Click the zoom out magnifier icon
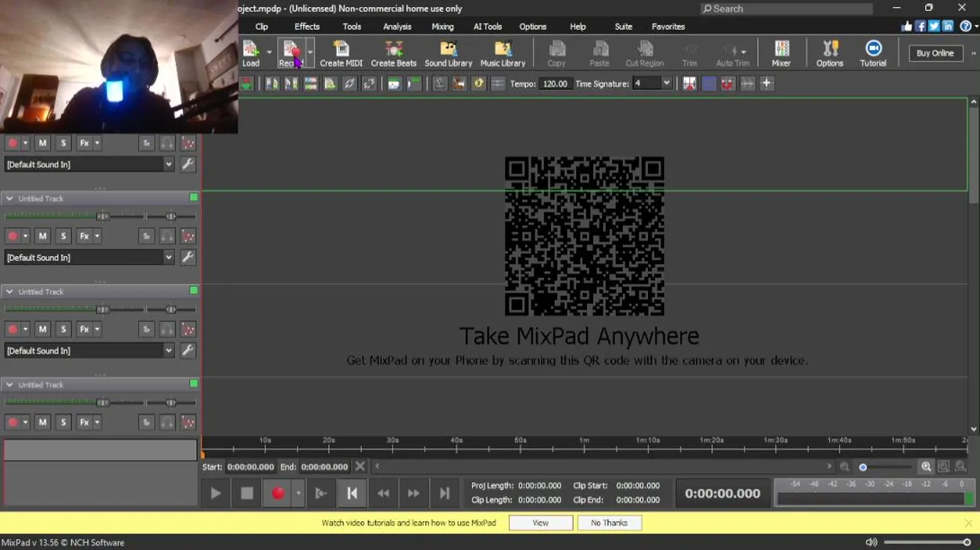 pos(844,467)
